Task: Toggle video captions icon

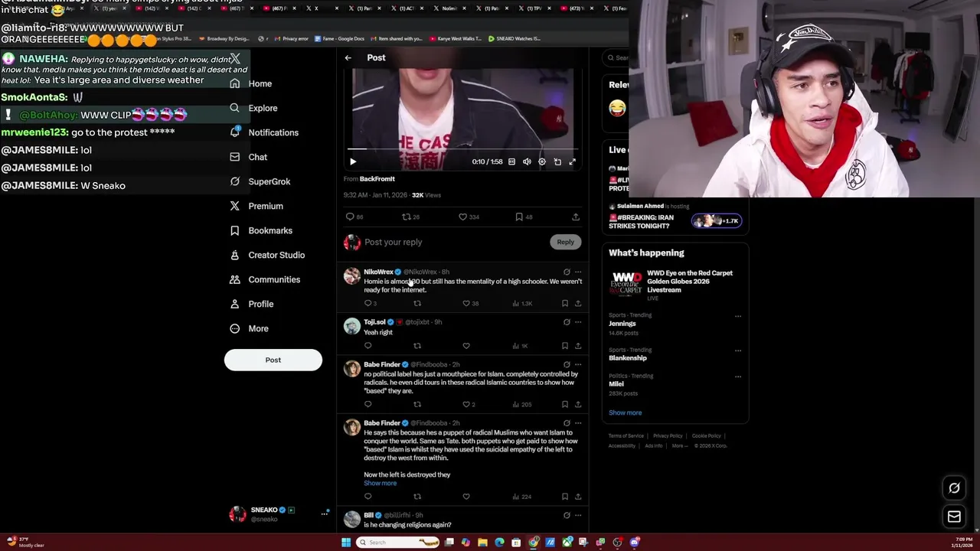Action: pos(511,161)
